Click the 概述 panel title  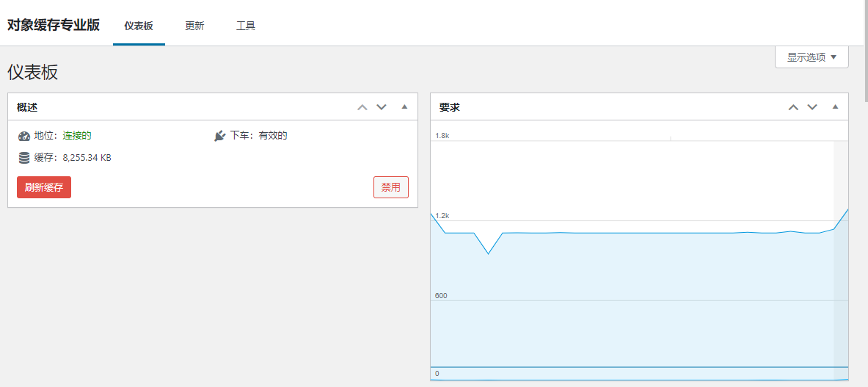(x=27, y=107)
